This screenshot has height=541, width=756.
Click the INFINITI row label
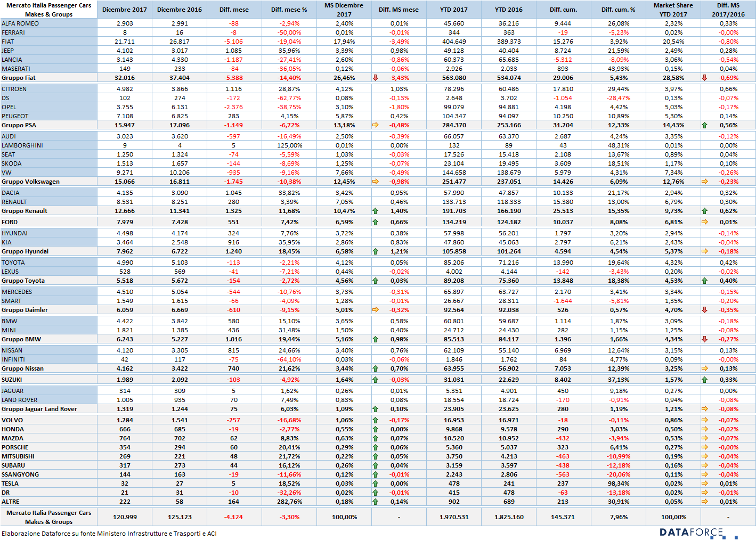click(x=13, y=359)
